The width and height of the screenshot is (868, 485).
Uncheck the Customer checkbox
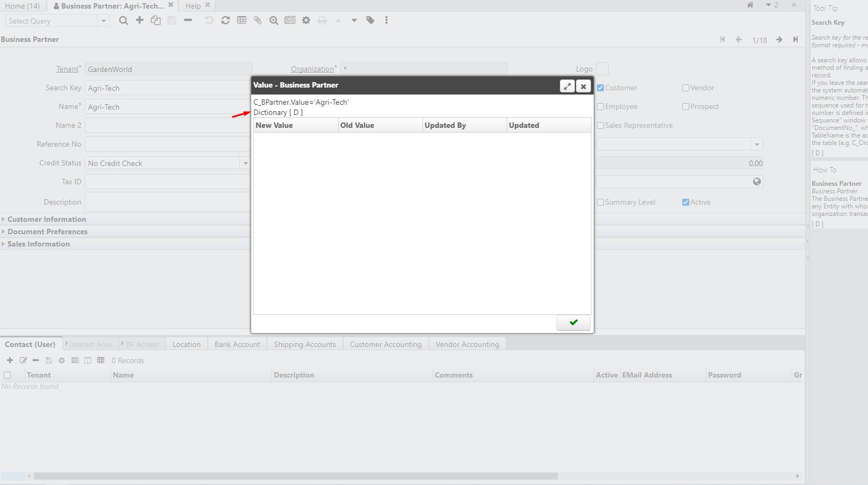click(601, 88)
